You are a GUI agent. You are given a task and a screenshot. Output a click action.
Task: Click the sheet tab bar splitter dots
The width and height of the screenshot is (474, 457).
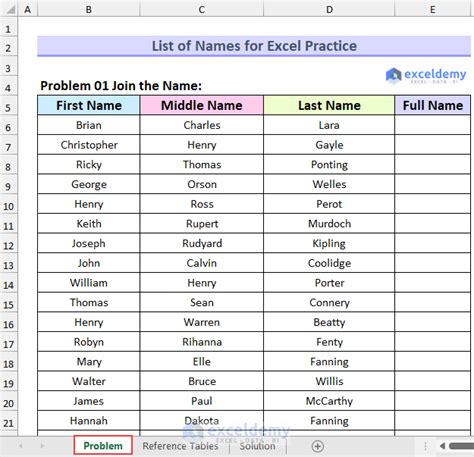click(425, 446)
